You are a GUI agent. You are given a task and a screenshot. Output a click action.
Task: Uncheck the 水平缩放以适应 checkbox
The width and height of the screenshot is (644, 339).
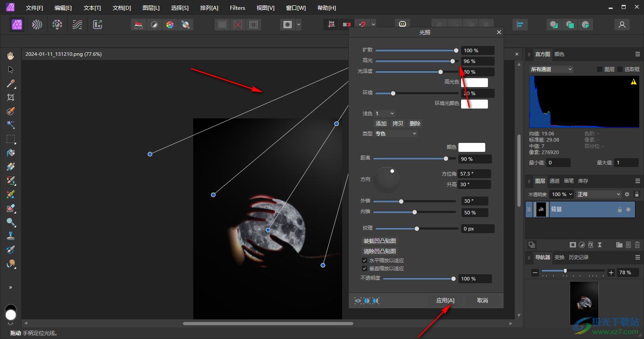pyautogui.click(x=364, y=260)
